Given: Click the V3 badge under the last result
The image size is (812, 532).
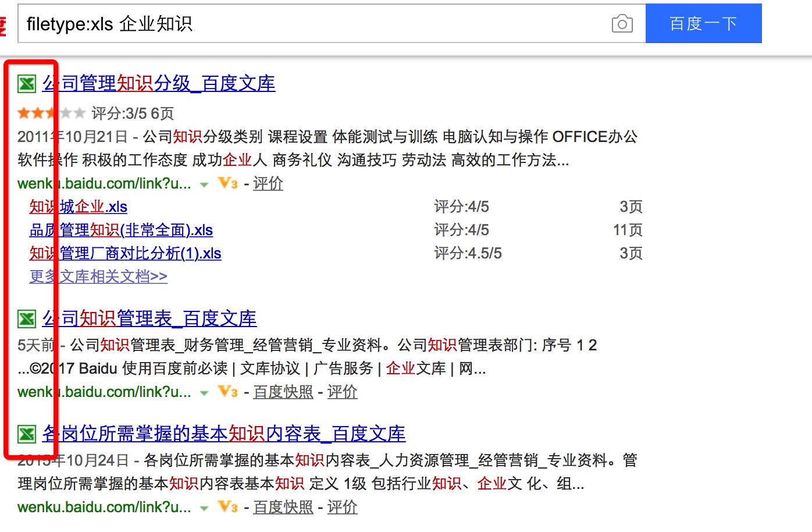Looking at the screenshot, I should (x=226, y=507).
